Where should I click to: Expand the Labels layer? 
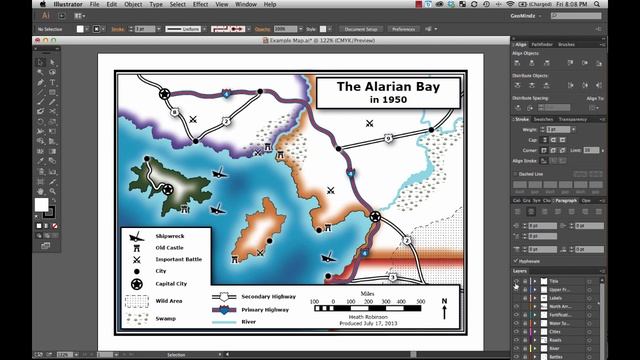click(x=535, y=298)
